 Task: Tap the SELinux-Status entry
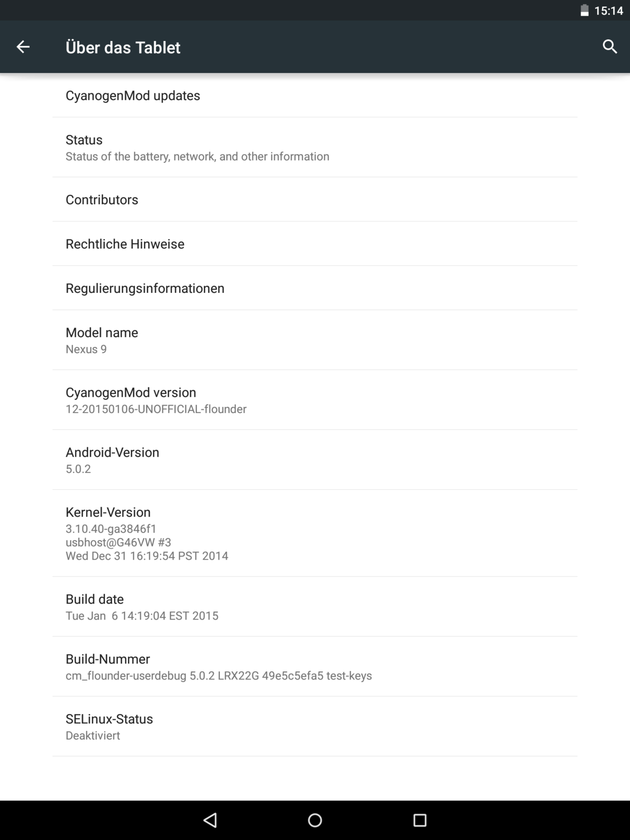tap(315, 727)
